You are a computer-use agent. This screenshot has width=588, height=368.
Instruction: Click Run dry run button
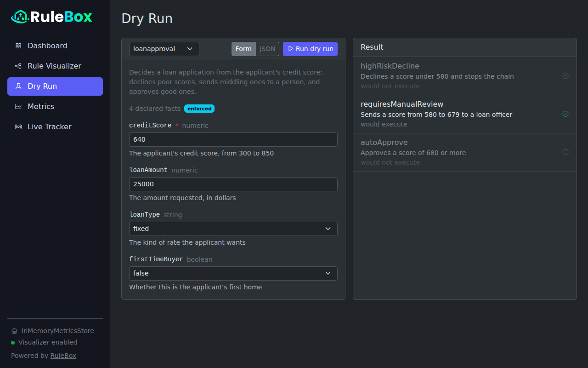(310, 49)
